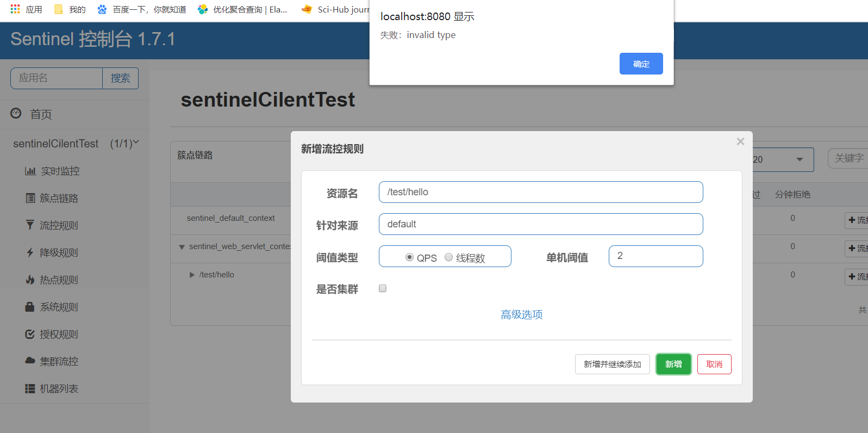Expand the /test/hello tree node
The height and width of the screenshot is (433, 868).
192,275
